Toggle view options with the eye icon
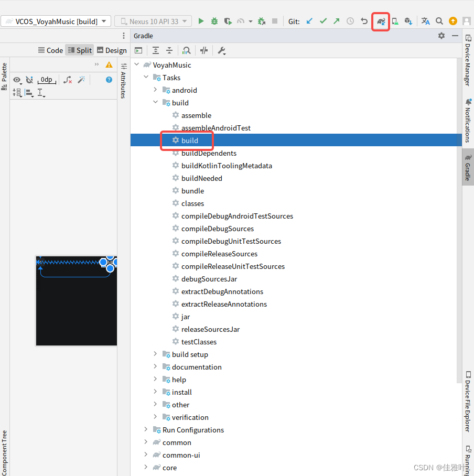The height and width of the screenshot is (476, 474). click(x=17, y=80)
